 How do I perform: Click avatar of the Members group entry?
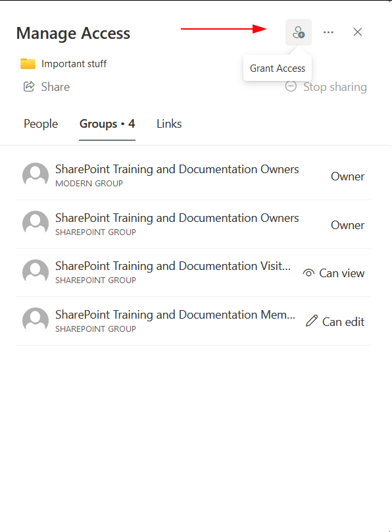pos(36,321)
